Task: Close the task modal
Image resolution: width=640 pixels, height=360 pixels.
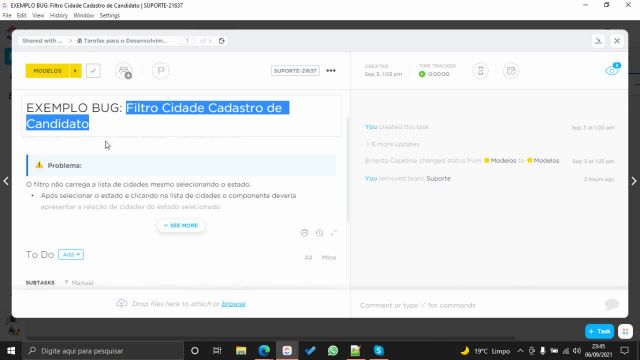Action: [x=617, y=41]
